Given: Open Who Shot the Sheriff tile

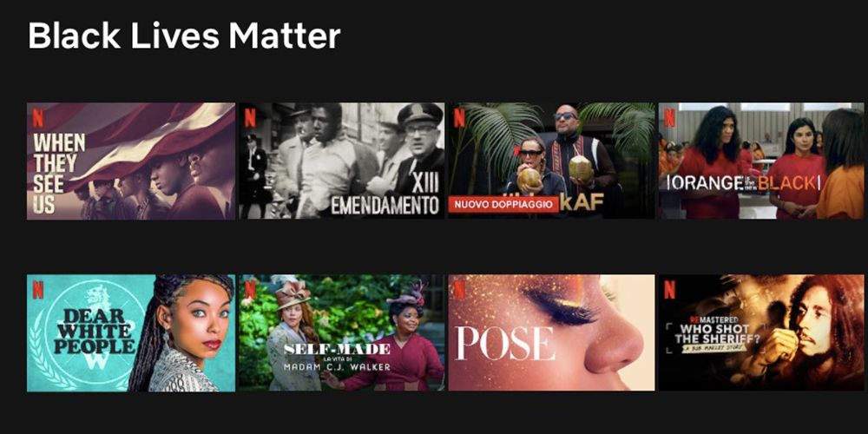Looking at the screenshot, I should [761, 332].
